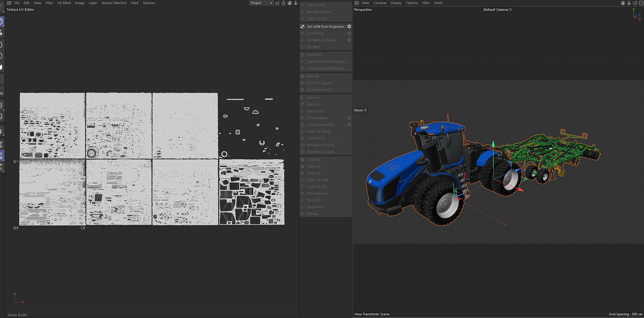Open settings gear for UV Weld and Relax

pyautogui.click(x=349, y=40)
